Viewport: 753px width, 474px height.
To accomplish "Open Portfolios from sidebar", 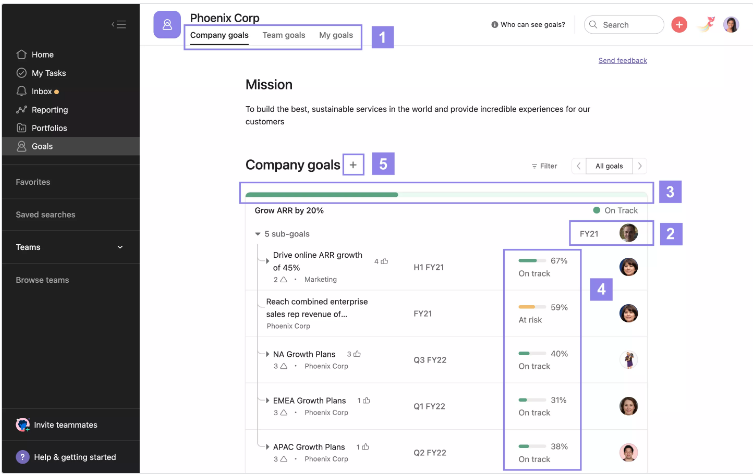I will click(49, 128).
